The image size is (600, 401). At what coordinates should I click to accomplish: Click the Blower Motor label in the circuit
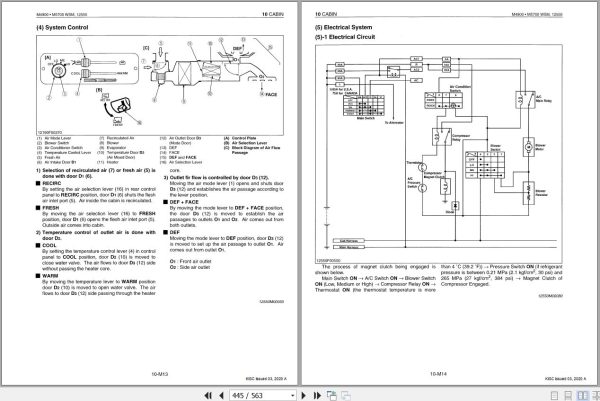[x=540, y=147]
